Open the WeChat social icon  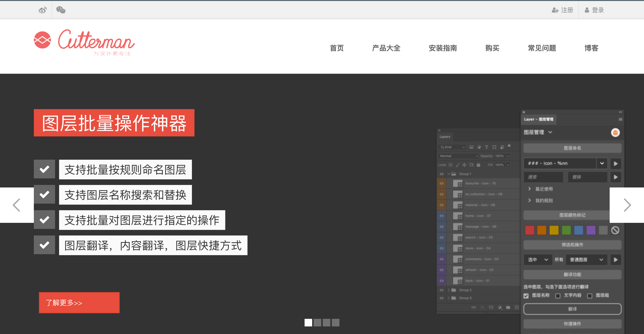tap(61, 10)
